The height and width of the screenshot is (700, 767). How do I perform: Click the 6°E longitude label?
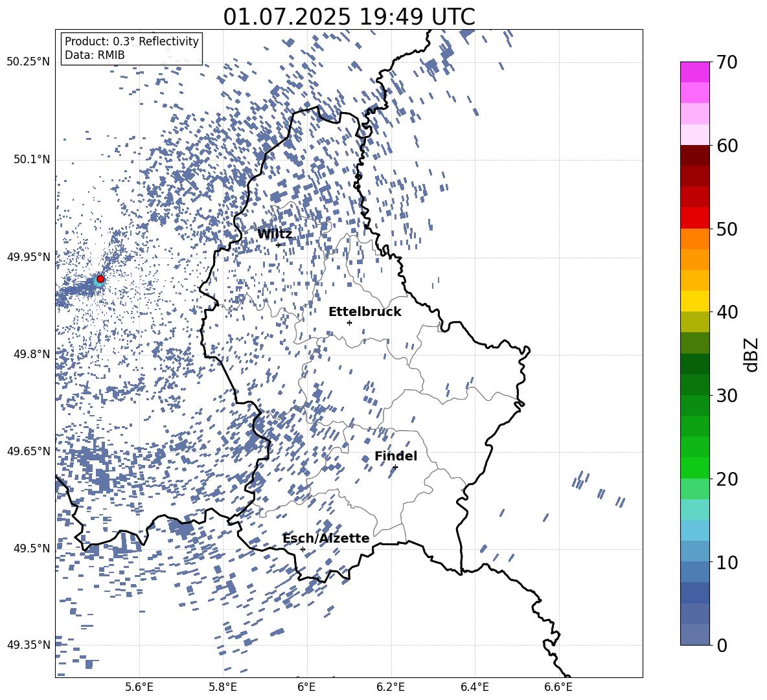coord(306,688)
